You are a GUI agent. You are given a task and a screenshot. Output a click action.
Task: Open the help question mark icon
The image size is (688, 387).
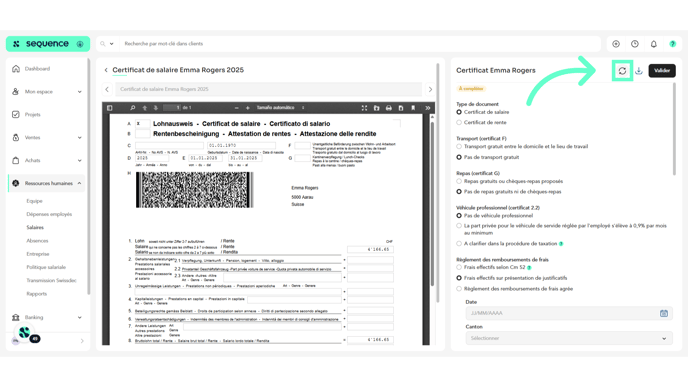pyautogui.click(x=673, y=44)
